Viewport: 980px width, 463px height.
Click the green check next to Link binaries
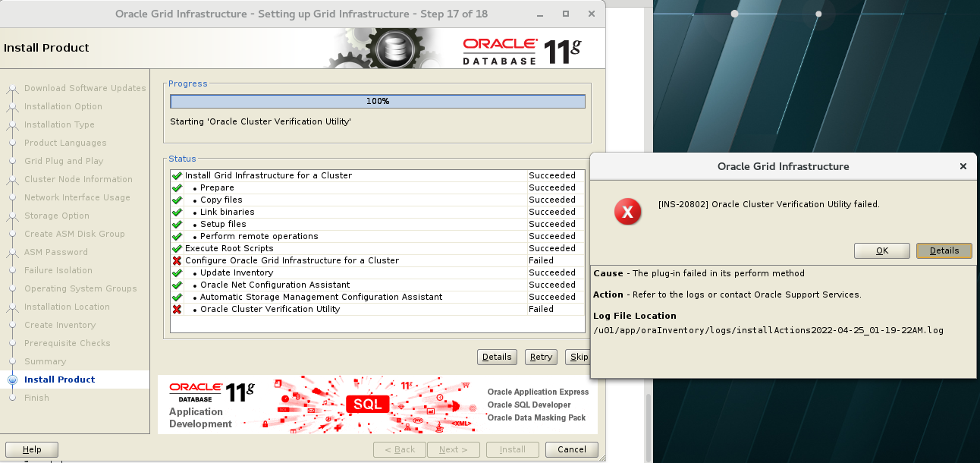177,212
